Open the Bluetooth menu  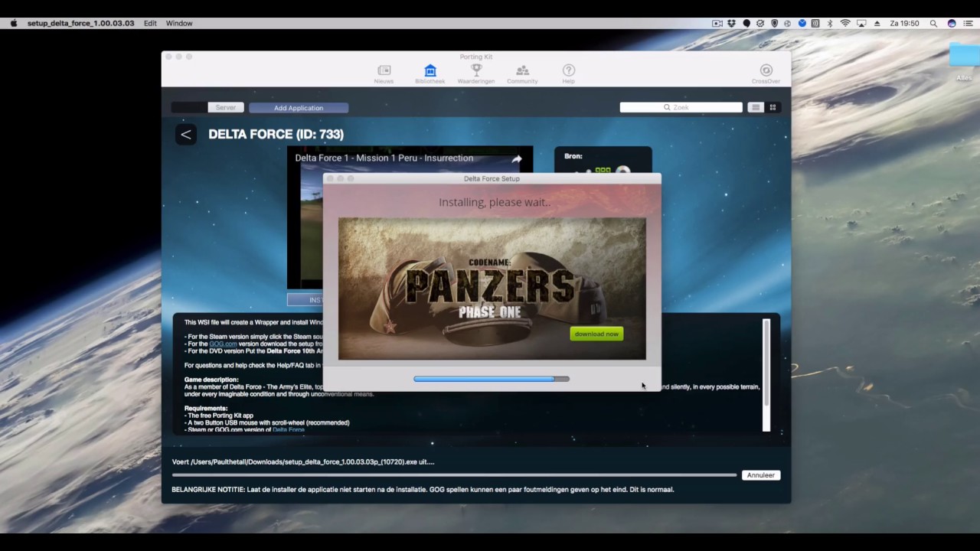pyautogui.click(x=830, y=24)
